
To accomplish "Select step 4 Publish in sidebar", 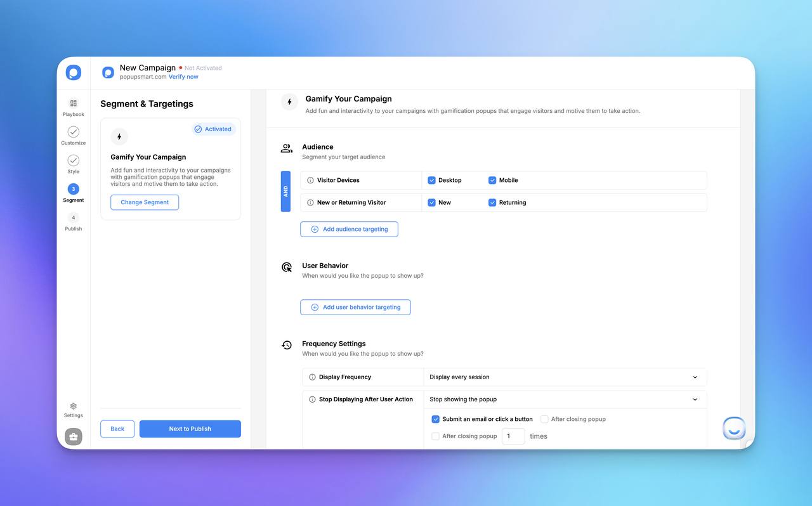I will point(74,217).
